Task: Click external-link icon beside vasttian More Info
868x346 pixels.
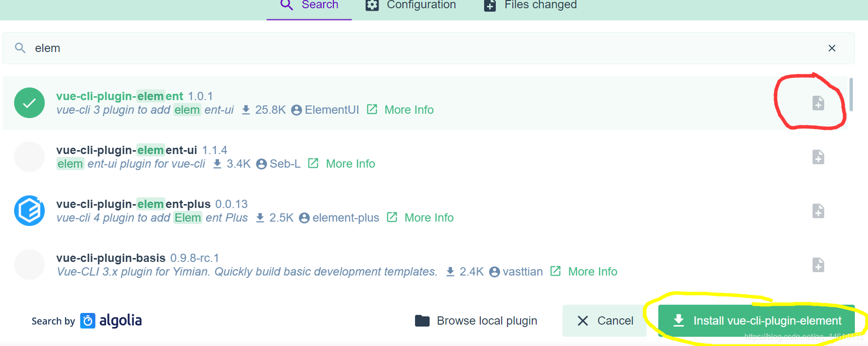Action: [x=556, y=271]
